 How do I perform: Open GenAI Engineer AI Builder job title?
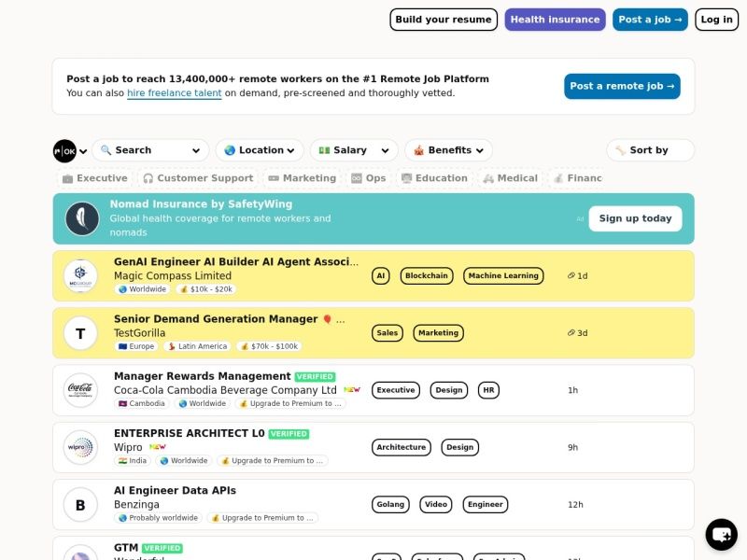[236, 262]
